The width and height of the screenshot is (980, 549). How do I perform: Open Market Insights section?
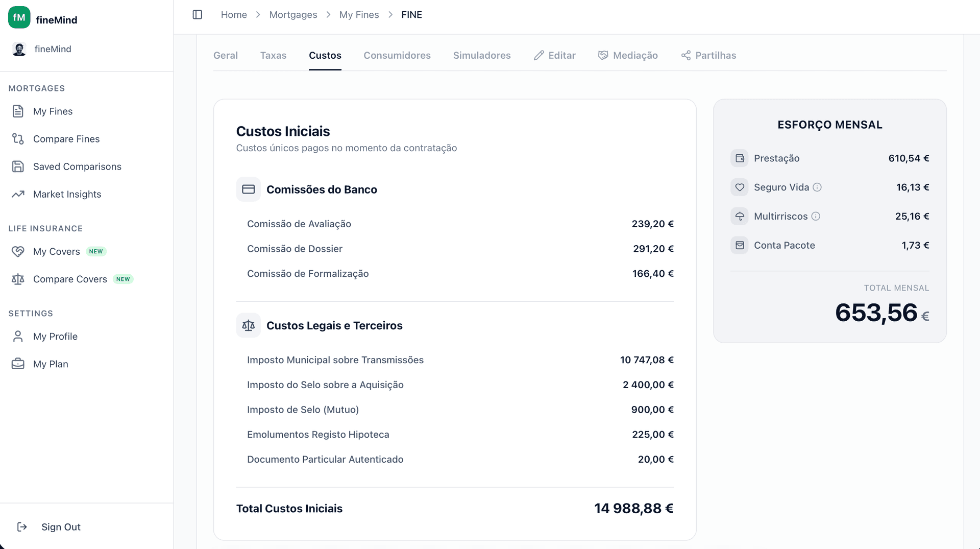coord(67,194)
